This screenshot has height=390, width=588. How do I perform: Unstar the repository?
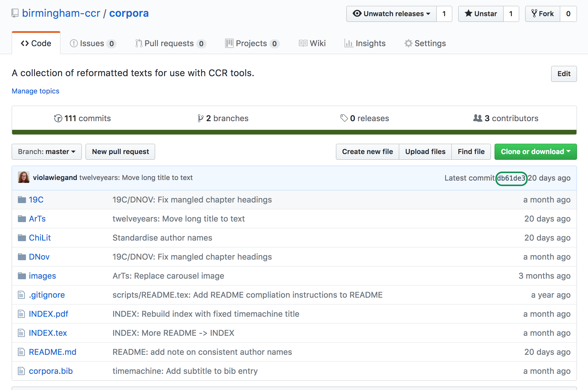click(481, 14)
